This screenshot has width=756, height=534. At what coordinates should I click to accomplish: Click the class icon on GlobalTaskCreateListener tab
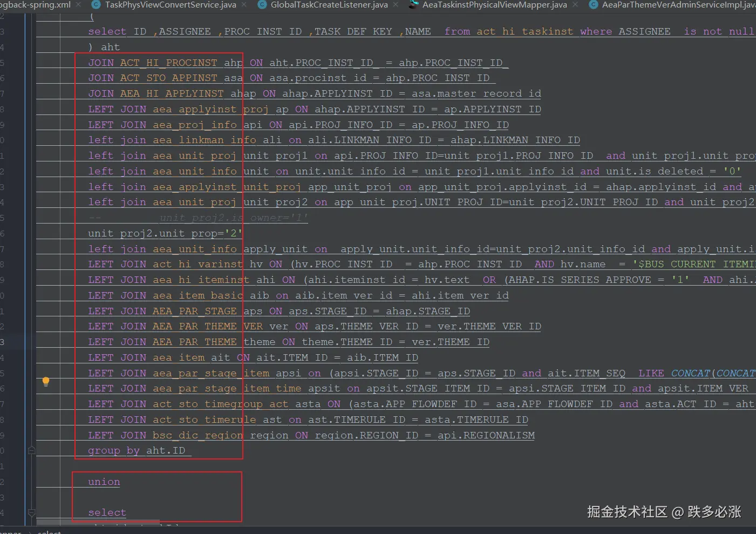point(262,5)
